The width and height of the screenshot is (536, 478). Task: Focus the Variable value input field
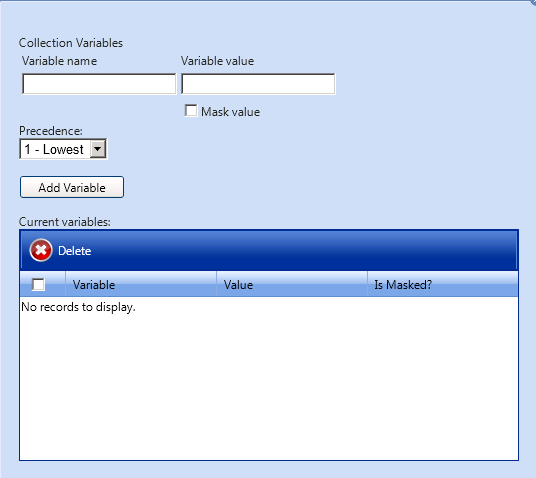[x=258, y=84]
